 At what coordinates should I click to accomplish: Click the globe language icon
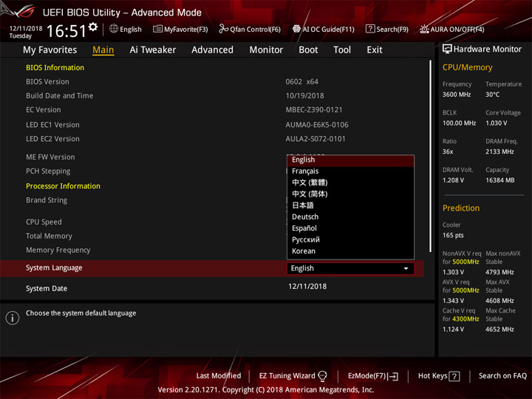pos(114,29)
